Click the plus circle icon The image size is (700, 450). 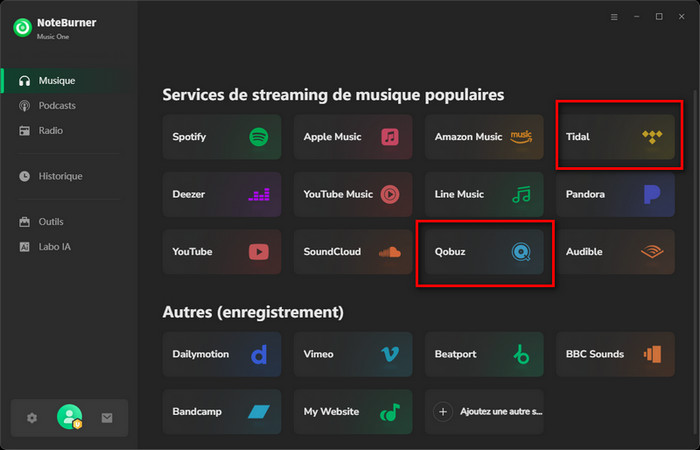(x=443, y=412)
